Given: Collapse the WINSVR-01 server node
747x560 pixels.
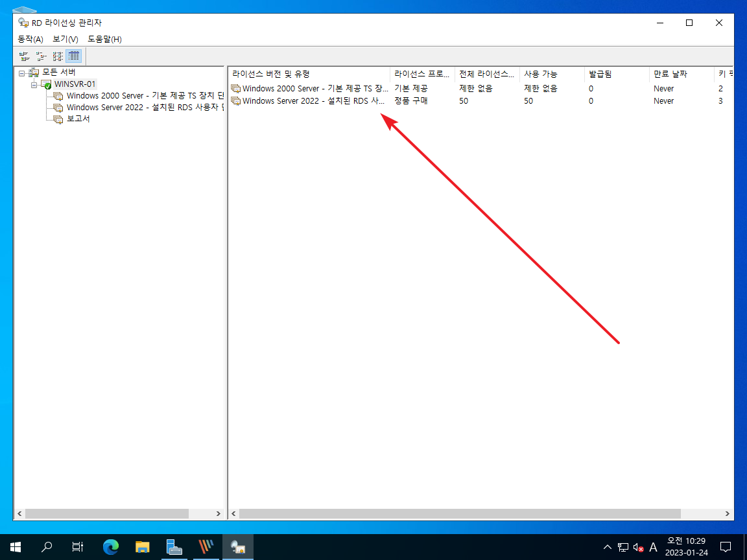Looking at the screenshot, I should tap(34, 85).
